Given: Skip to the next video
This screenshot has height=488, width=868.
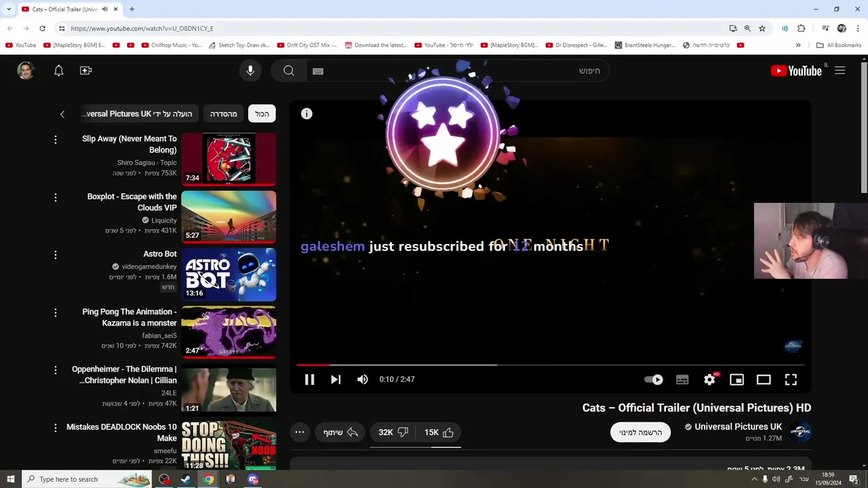Looking at the screenshot, I should 336,380.
